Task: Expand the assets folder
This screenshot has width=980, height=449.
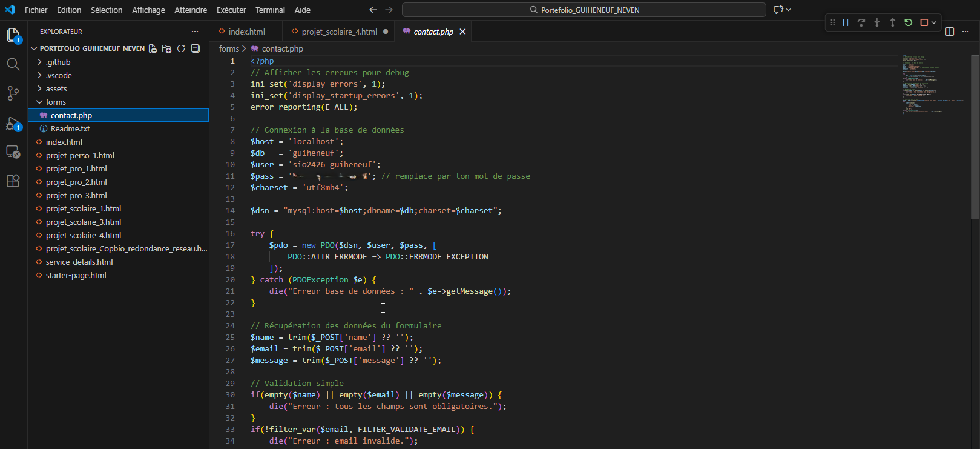Action: tap(56, 88)
